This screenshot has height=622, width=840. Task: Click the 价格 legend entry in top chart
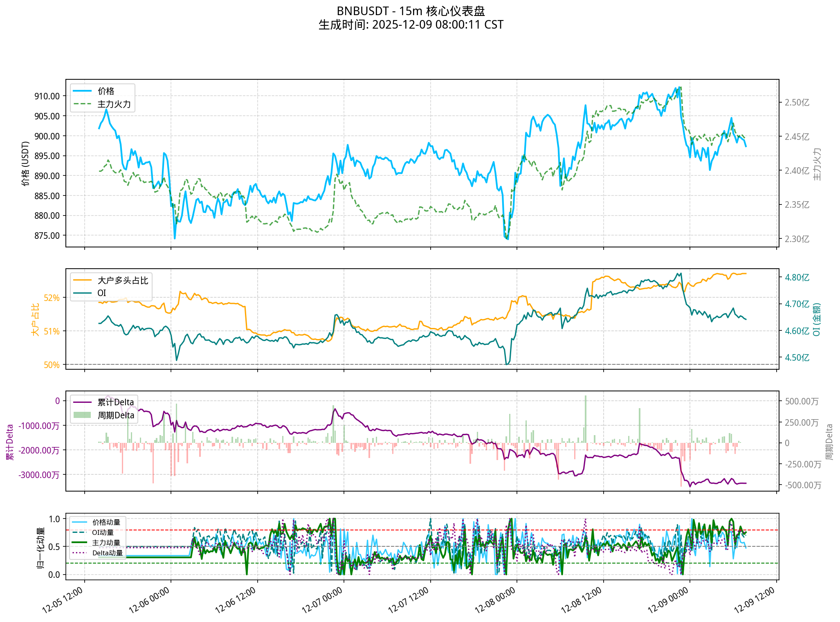pyautogui.click(x=106, y=91)
